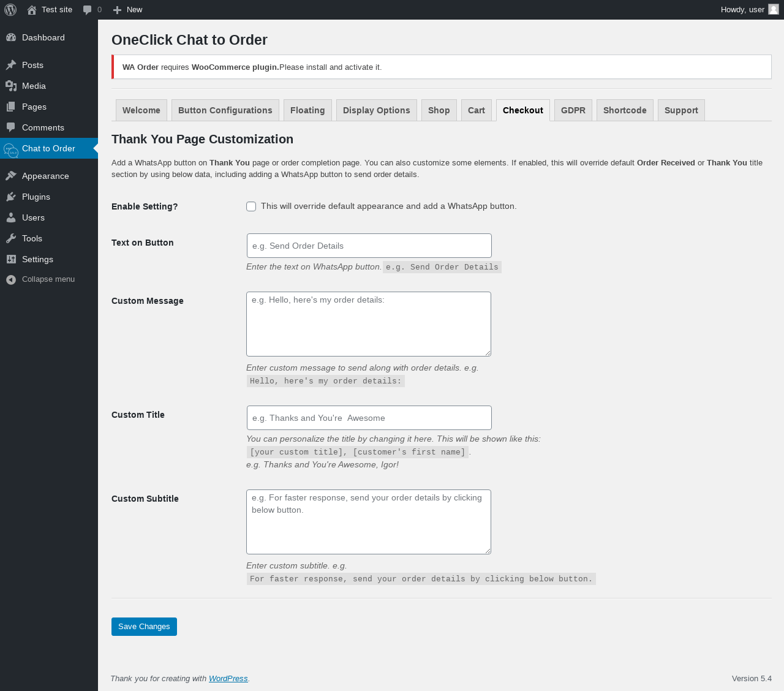
Task: Click the Test site home icon
Action: coord(32,10)
